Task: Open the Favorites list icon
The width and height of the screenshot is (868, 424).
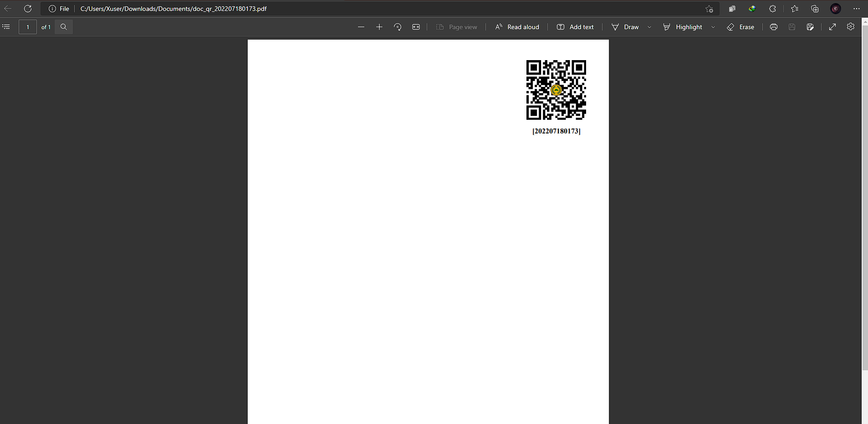Action: tap(794, 9)
